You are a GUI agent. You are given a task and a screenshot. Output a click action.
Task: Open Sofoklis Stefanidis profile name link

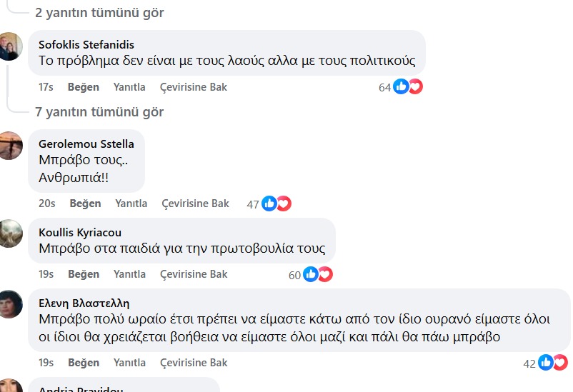(x=86, y=44)
